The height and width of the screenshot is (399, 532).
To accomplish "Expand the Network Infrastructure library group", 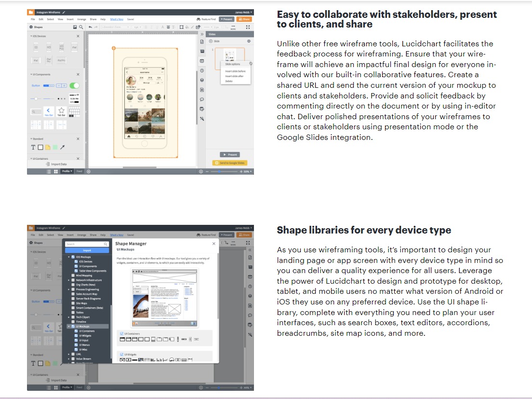I will [x=69, y=280].
